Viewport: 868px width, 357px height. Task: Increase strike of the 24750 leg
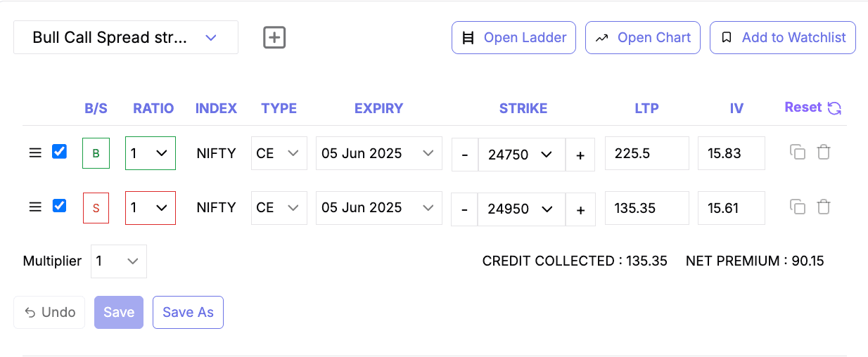(x=580, y=155)
